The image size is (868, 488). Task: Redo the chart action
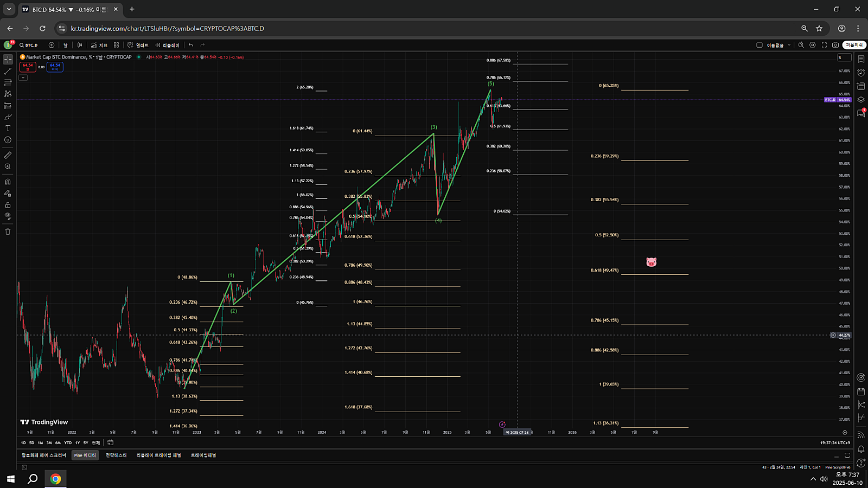pos(202,45)
